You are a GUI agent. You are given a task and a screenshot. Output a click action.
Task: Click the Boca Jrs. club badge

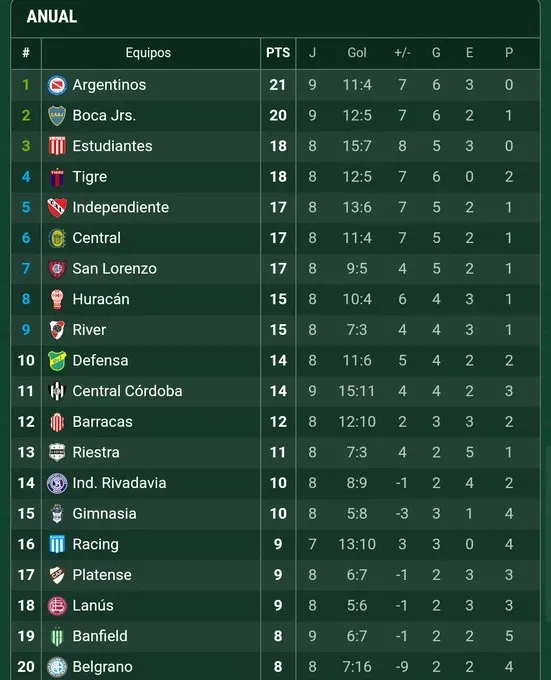click(57, 116)
